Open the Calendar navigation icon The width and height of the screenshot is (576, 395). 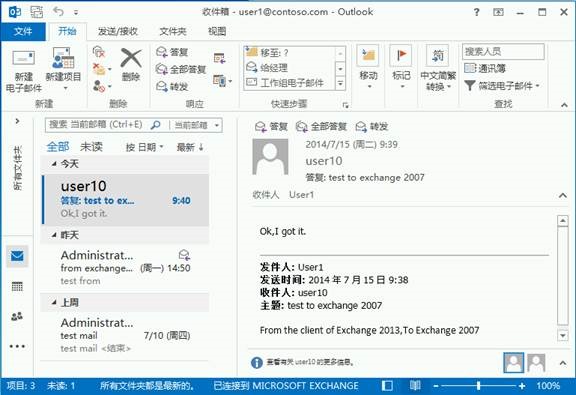click(17, 286)
